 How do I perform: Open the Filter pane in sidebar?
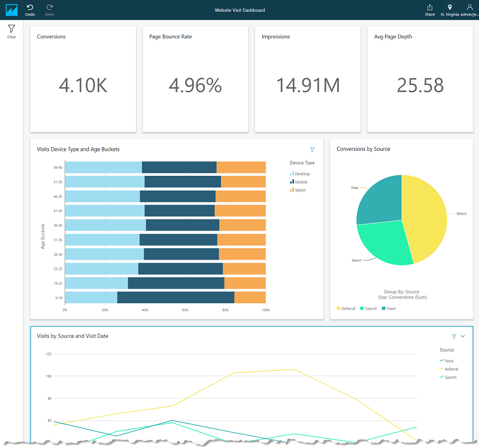(x=11, y=31)
